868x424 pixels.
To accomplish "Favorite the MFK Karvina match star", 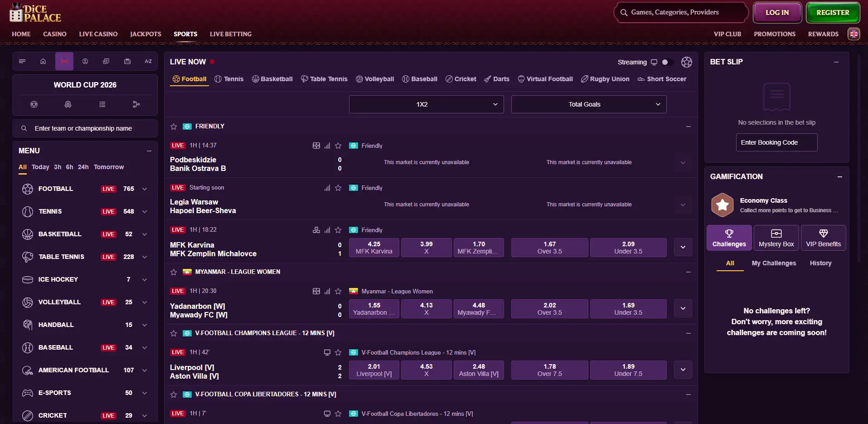I will 338,230.
